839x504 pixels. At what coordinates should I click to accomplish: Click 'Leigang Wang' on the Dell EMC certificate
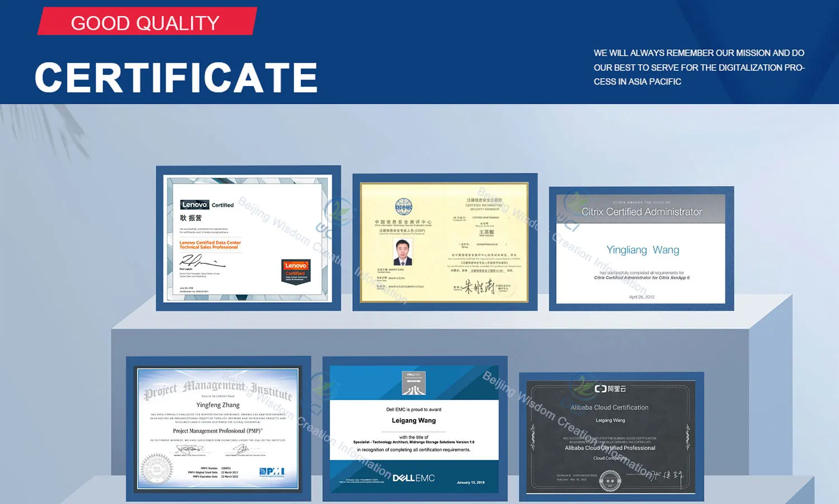tap(414, 420)
